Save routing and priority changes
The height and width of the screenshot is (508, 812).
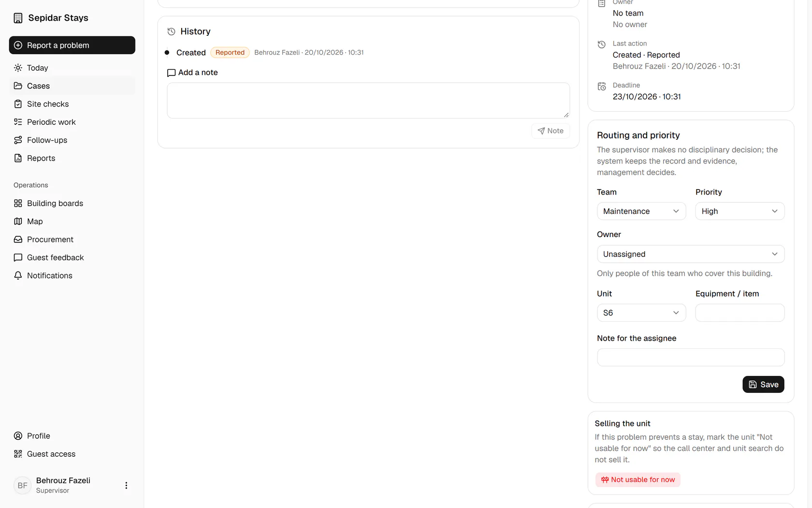point(763,384)
